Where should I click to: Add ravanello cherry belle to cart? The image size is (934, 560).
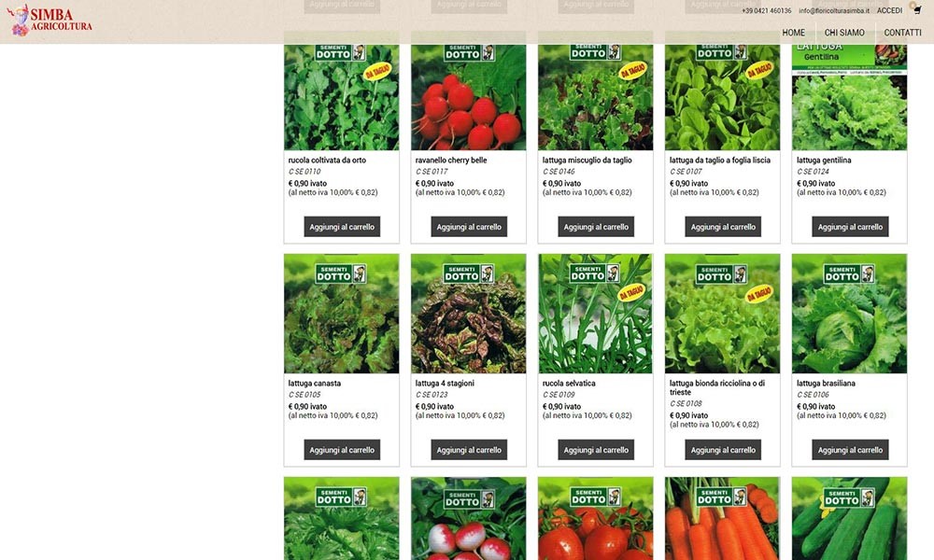[x=469, y=227]
